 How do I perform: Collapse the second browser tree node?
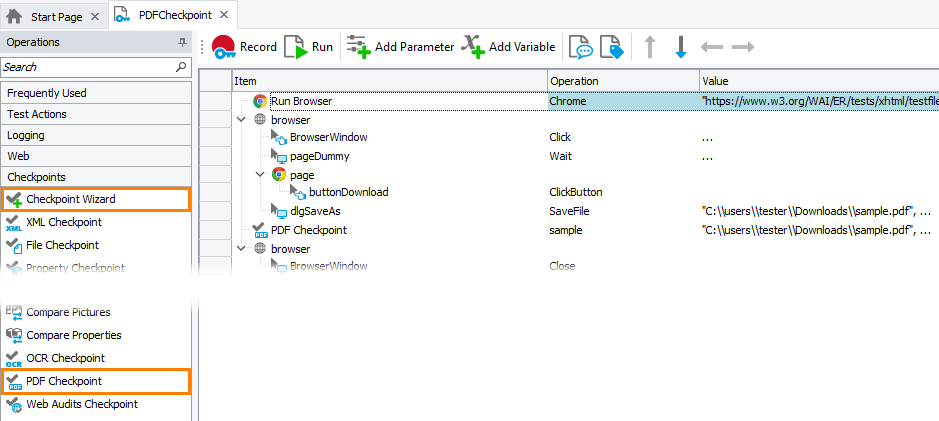[x=241, y=248]
